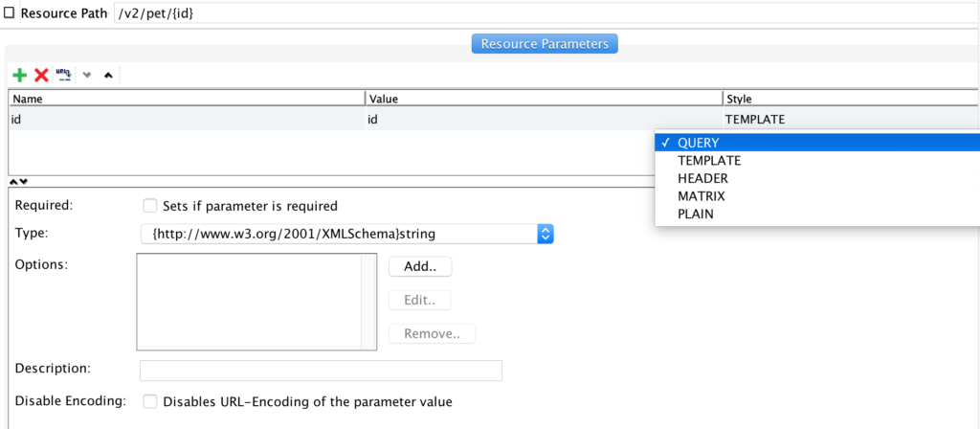Click the update parameters from URL icon
This screenshot has width=980, height=429.
pos(64,75)
